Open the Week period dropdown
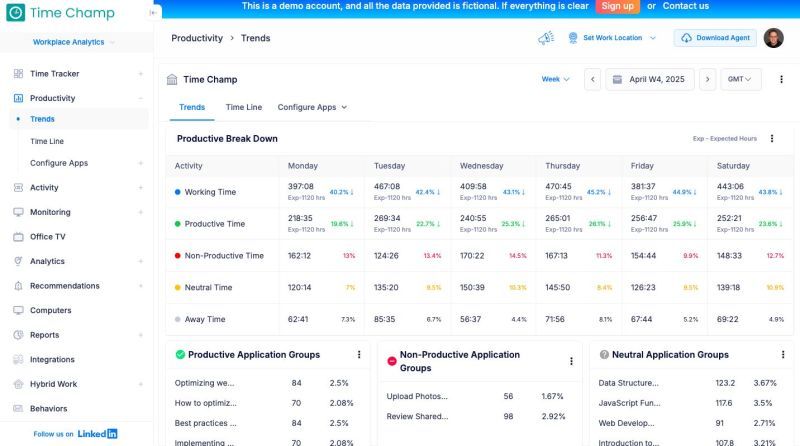Screen dimensions: 800x446 (x=555, y=79)
